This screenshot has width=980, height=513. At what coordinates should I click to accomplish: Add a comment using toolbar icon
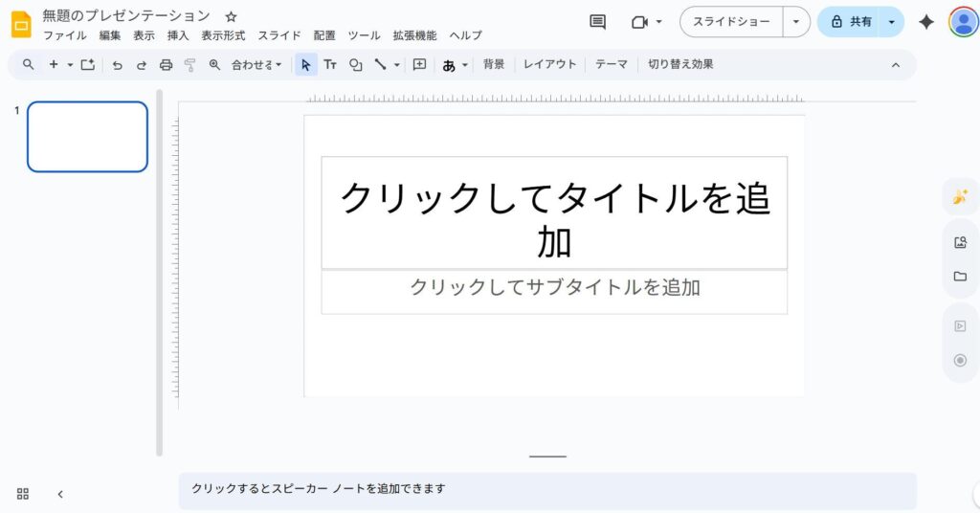point(419,64)
